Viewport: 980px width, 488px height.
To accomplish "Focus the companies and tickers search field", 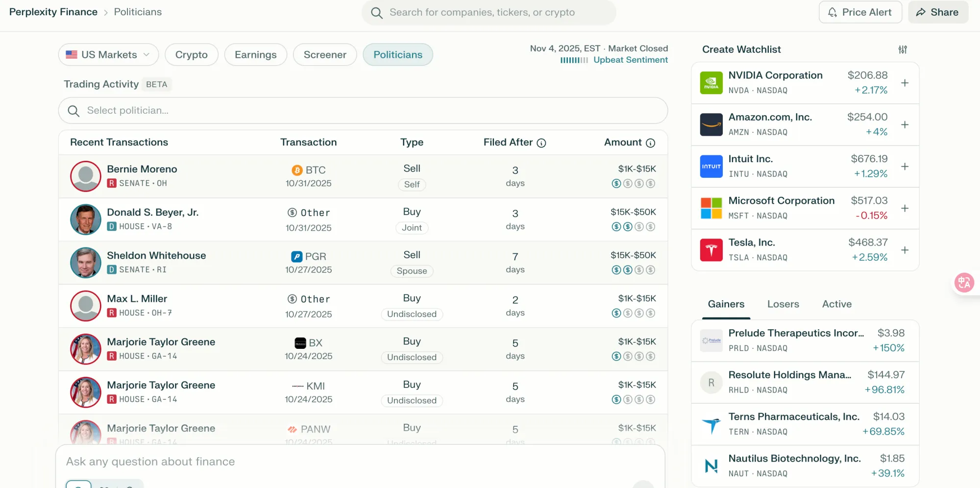I will [489, 13].
